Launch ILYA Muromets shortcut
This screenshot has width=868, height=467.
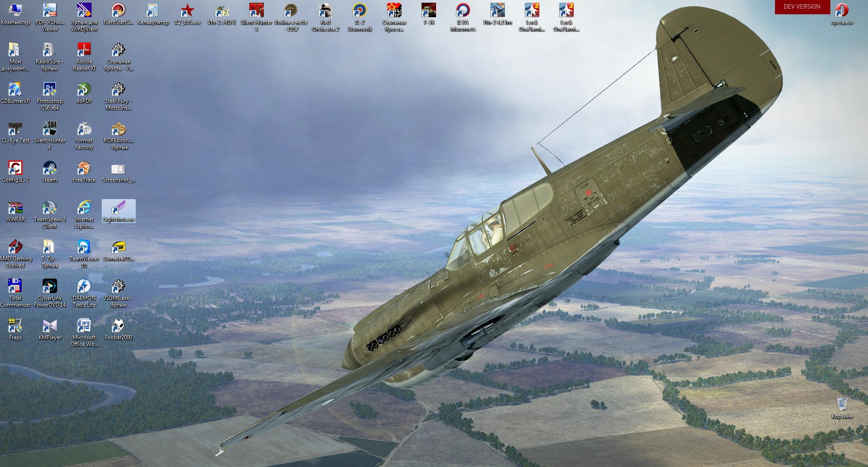[463, 17]
